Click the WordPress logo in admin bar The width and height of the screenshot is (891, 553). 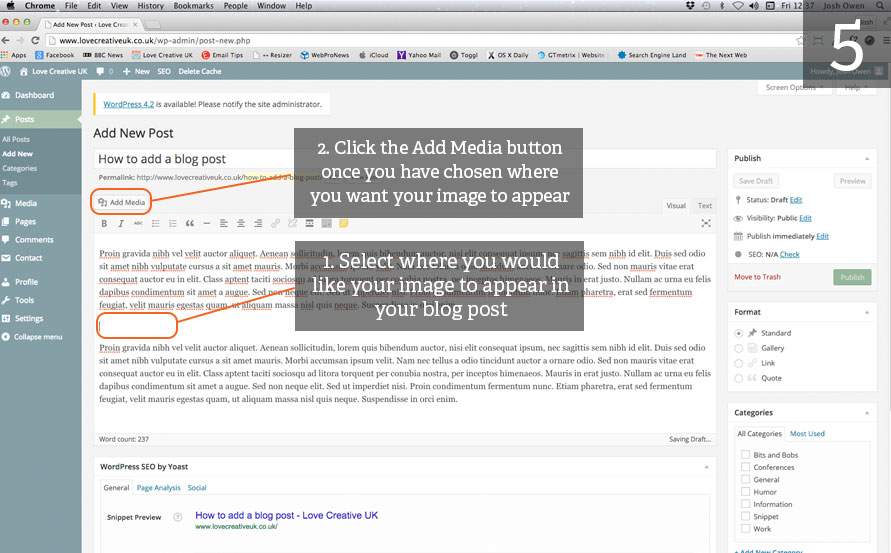8,71
